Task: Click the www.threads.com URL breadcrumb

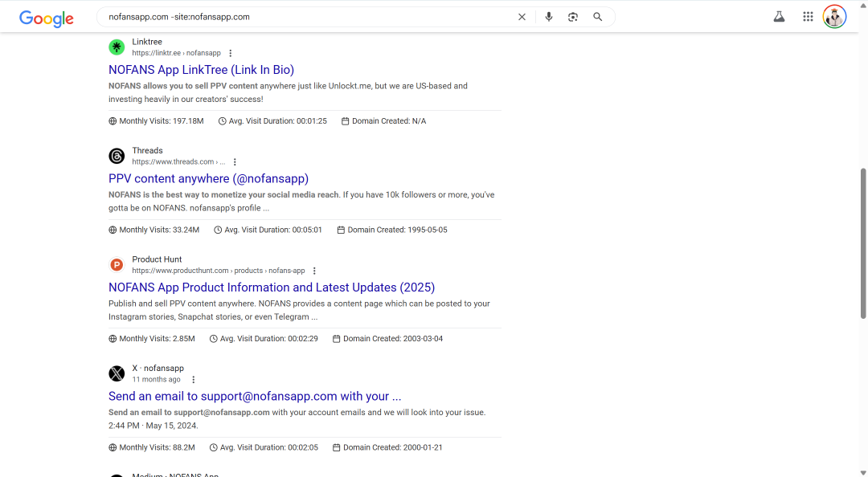Action: [178, 161]
